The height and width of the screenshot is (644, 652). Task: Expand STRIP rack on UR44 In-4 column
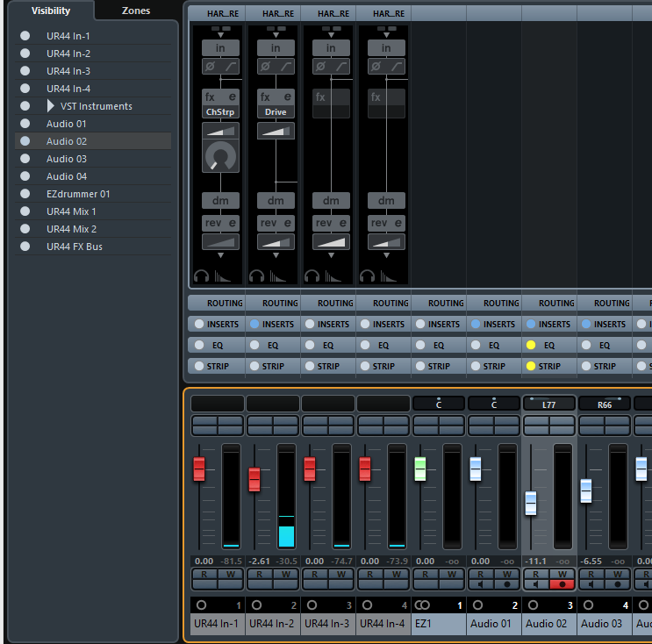383,366
